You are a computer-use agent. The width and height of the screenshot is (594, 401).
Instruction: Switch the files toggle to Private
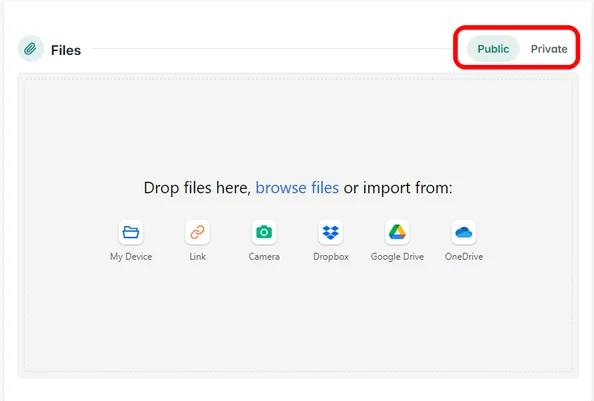[x=549, y=49]
